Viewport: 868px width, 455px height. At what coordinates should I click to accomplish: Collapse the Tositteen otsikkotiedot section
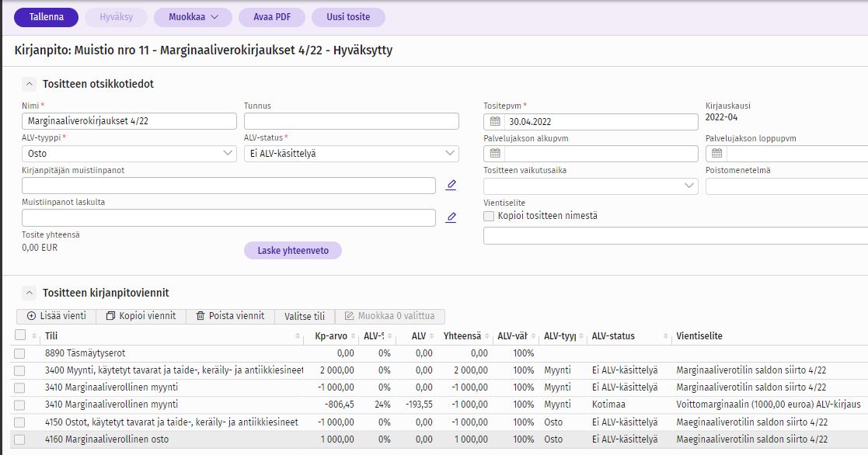click(30, 84)
